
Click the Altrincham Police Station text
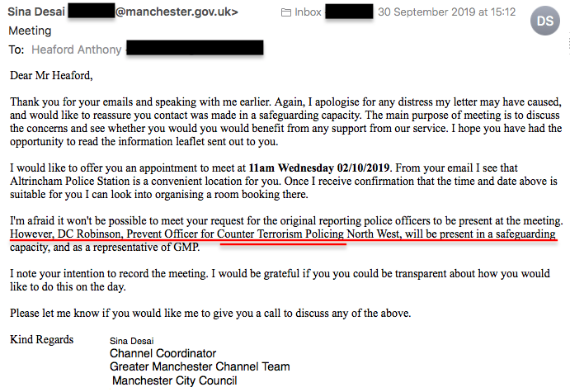tap(70, 181)
